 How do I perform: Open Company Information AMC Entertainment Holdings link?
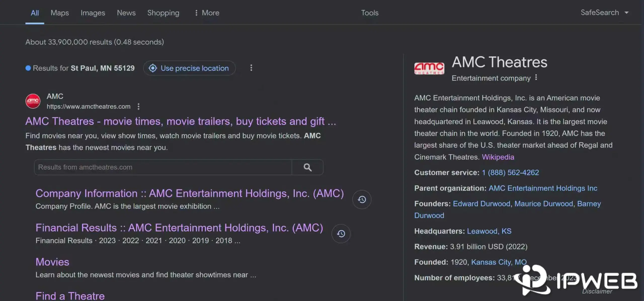point(190,193)
